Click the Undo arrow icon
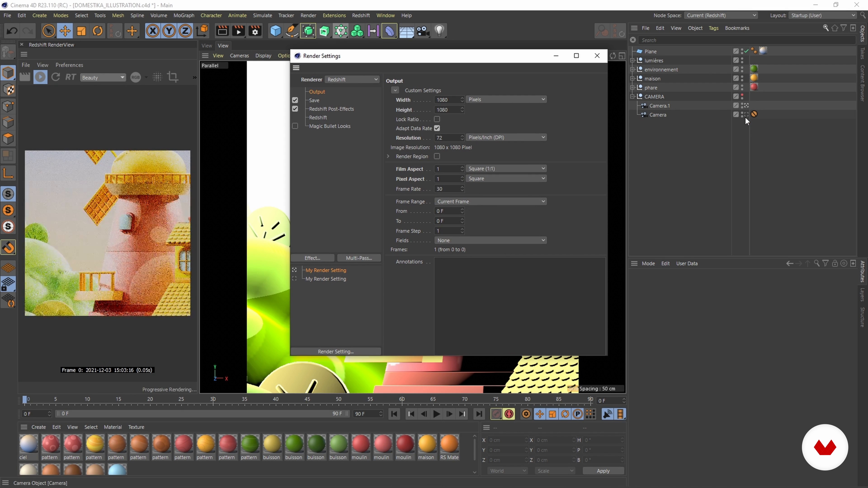The image size is (868, 488). click(12, 31)
